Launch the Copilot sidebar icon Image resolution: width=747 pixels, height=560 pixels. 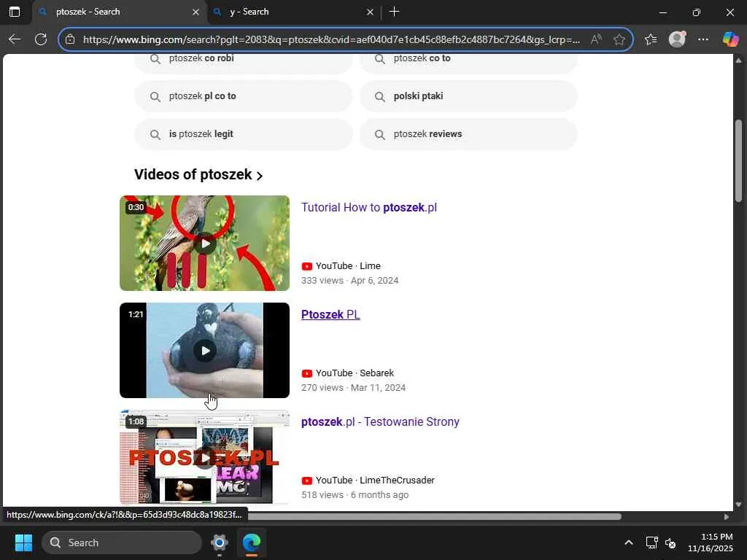pos(730,39)
